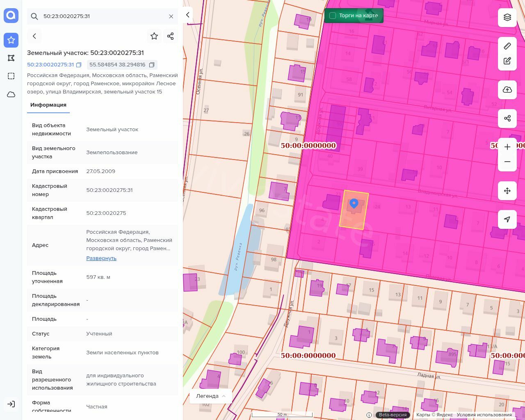Copy the coordinates 55.584854 38.294816

tap(152, 65)
